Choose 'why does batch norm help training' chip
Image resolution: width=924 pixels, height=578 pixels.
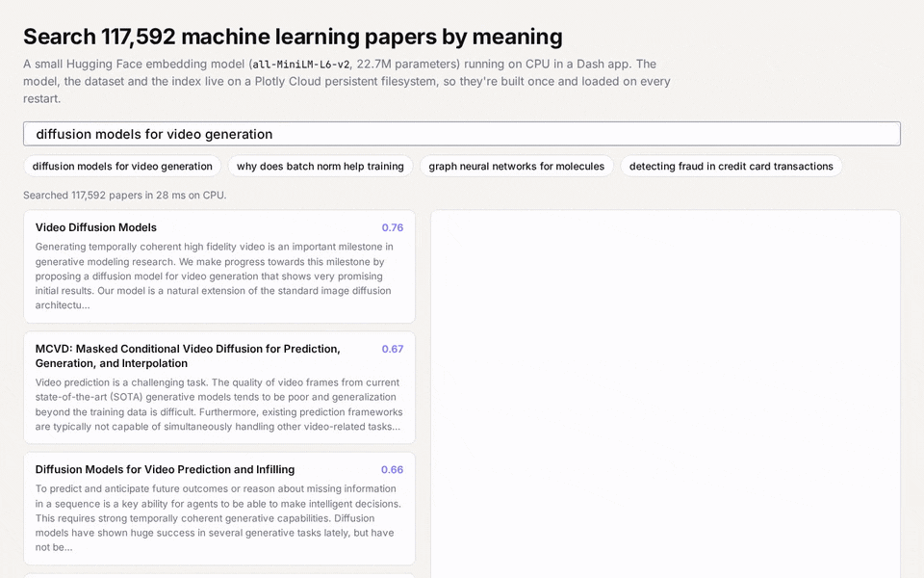click(320, 167)
